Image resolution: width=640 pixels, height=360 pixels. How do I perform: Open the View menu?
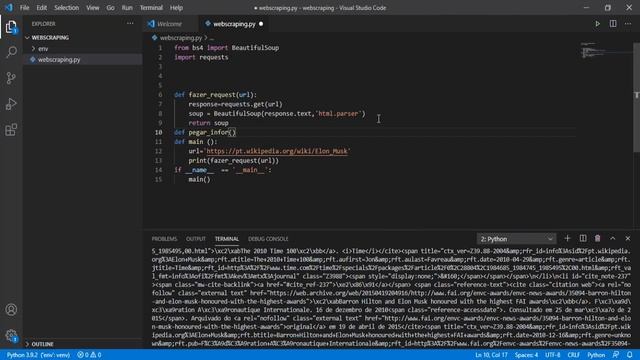pos(93,8)
